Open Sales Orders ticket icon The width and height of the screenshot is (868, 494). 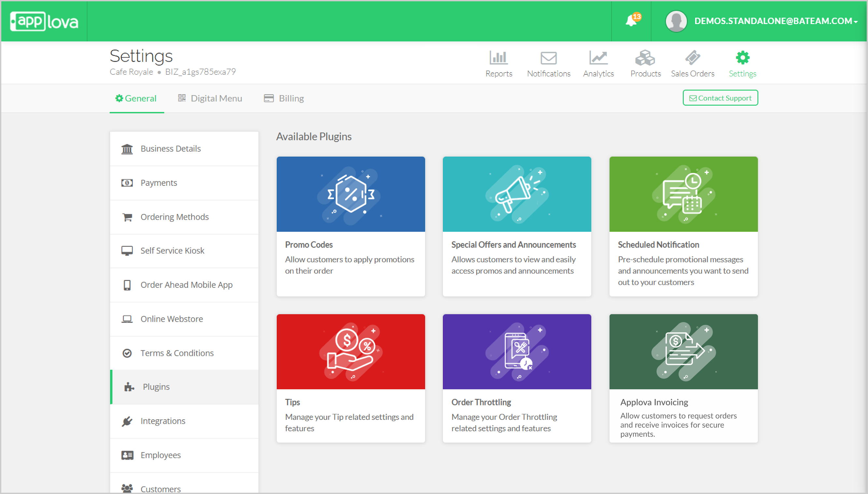pos(692,58)
